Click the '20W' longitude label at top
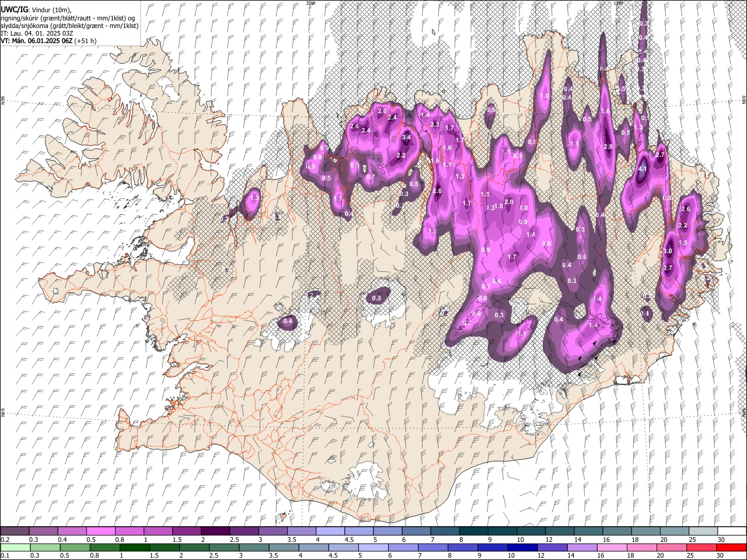This screenshot has height=560, width=747. click(x=310, y=3)
